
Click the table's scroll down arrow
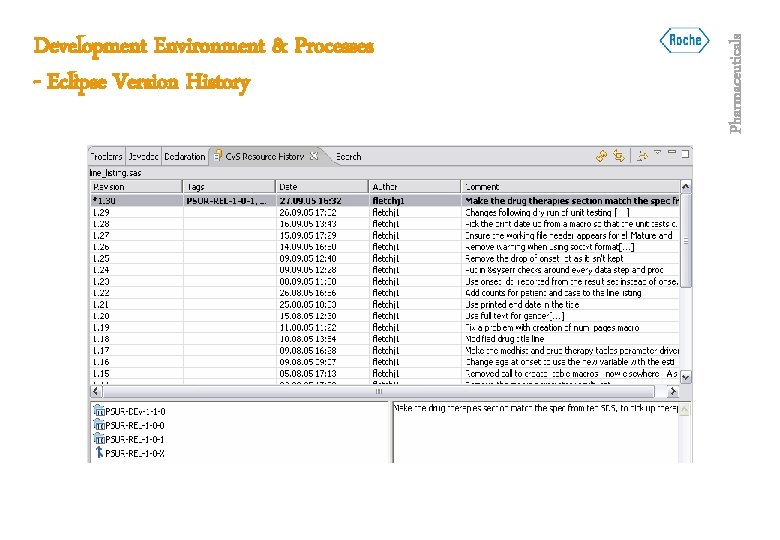(685, 378)
